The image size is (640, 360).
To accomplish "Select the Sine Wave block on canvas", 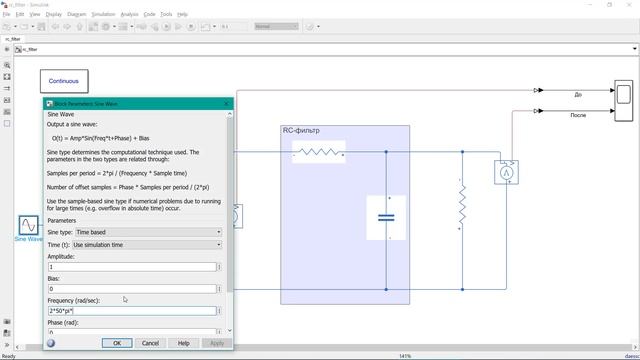I will 29,225.
